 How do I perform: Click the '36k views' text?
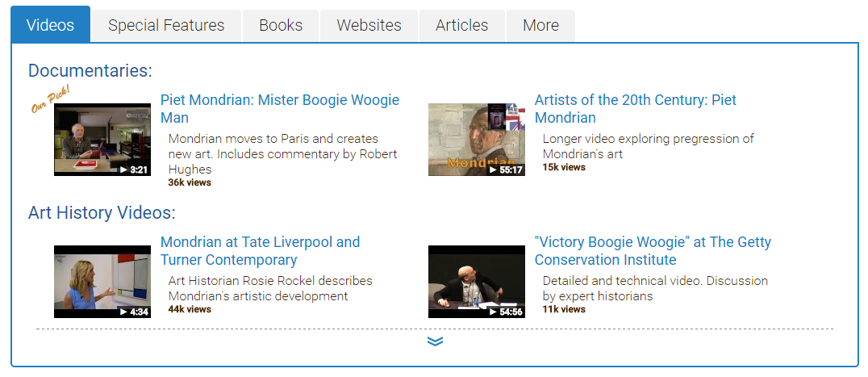click(190, 182)
